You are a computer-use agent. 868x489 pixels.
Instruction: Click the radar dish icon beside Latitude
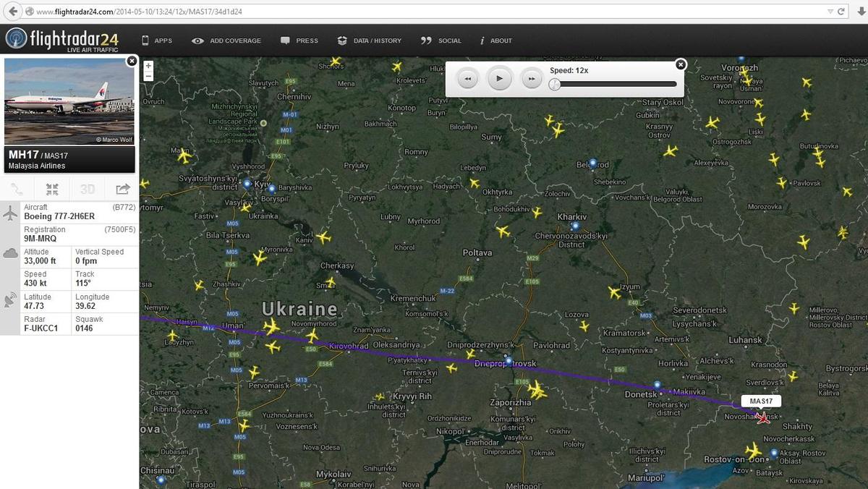11,300
